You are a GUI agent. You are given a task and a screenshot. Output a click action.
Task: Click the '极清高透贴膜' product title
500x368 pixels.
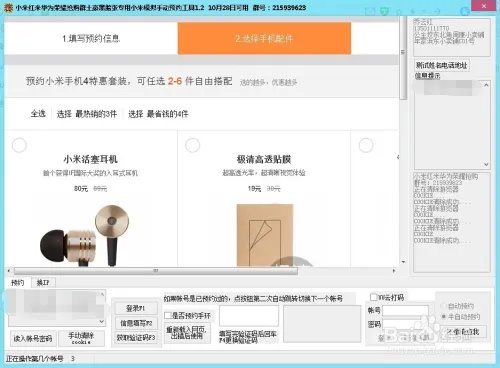(264, 159)
